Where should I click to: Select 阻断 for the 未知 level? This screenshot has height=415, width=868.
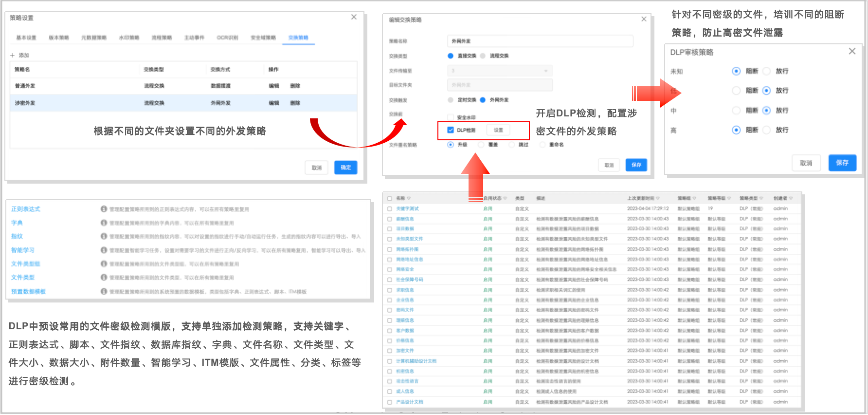coord(737,71)
